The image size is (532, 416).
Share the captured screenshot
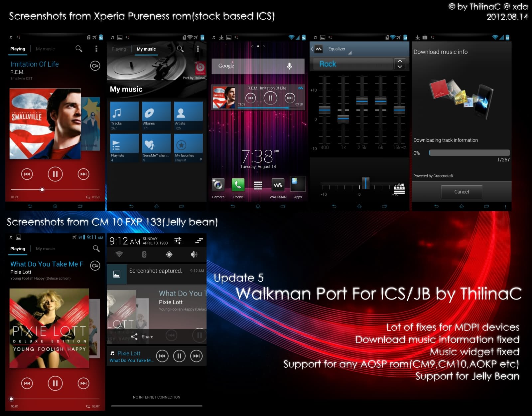coord(142,336)
